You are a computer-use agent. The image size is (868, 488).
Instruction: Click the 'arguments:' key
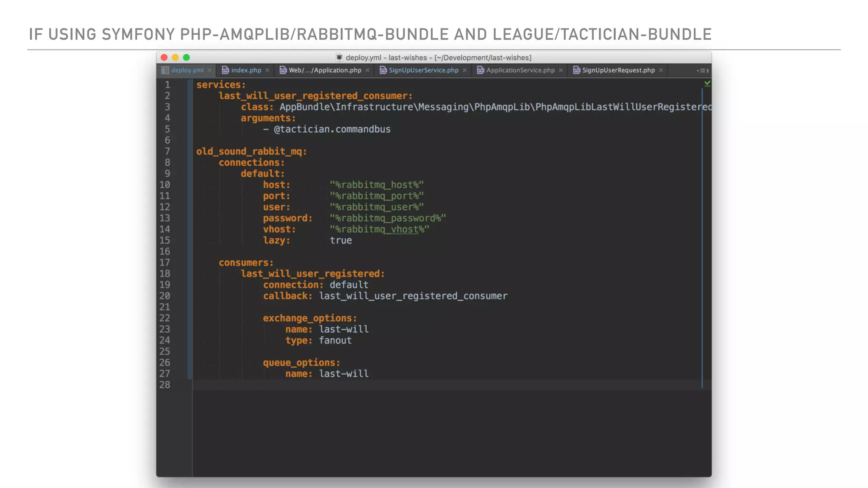(268, 118)
